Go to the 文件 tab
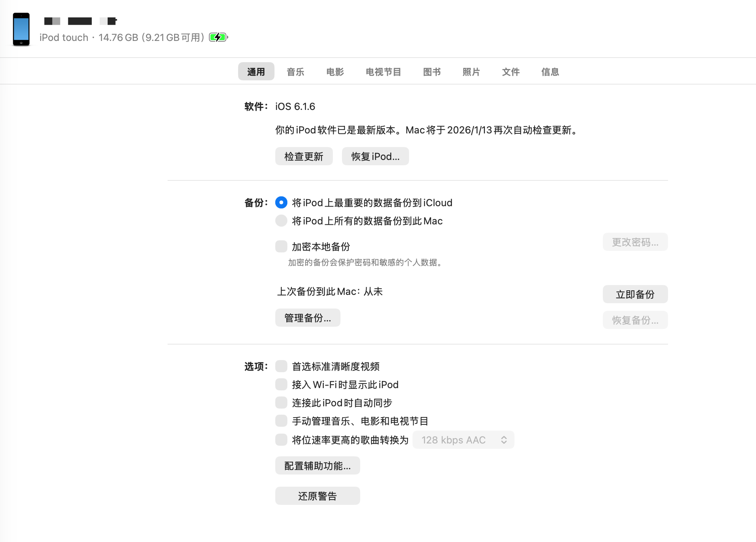The width and height of the screenshot is (756, 542). [x=511, y=72]
